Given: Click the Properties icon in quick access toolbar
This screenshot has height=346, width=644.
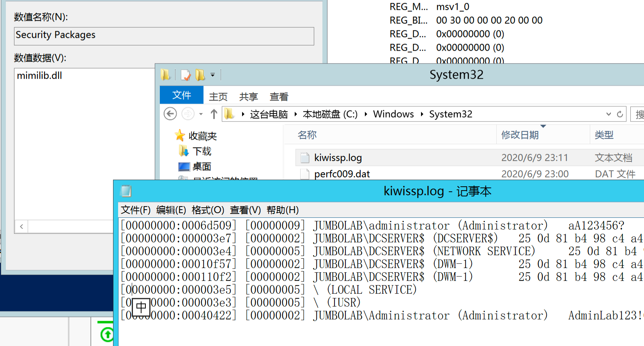Looking at the screenshot, I should coord(186,75).
